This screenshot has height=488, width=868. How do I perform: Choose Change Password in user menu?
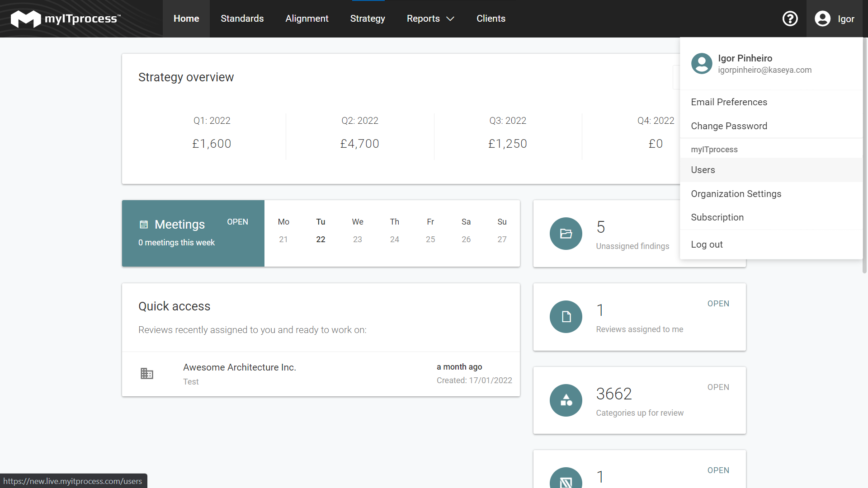771,126
